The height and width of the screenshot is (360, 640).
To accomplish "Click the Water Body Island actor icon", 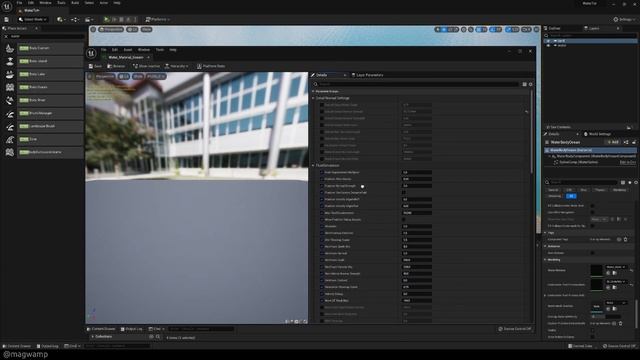I will pos(10,61).
